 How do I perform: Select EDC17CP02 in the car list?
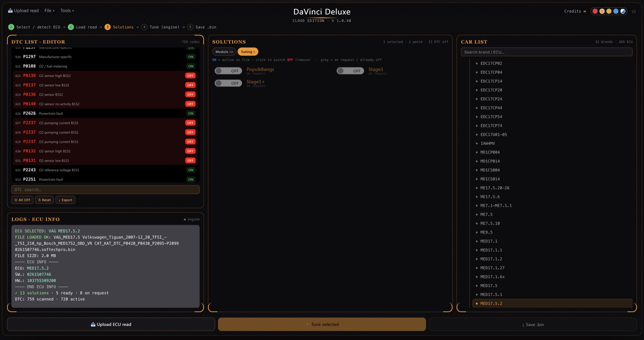[x=553, y=63]
